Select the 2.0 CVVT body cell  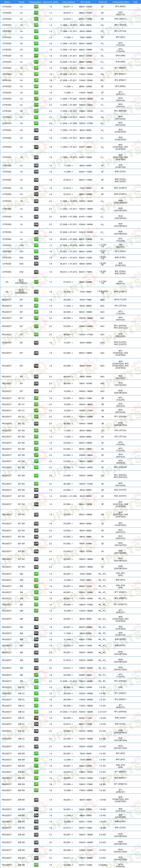pos(103,712)
